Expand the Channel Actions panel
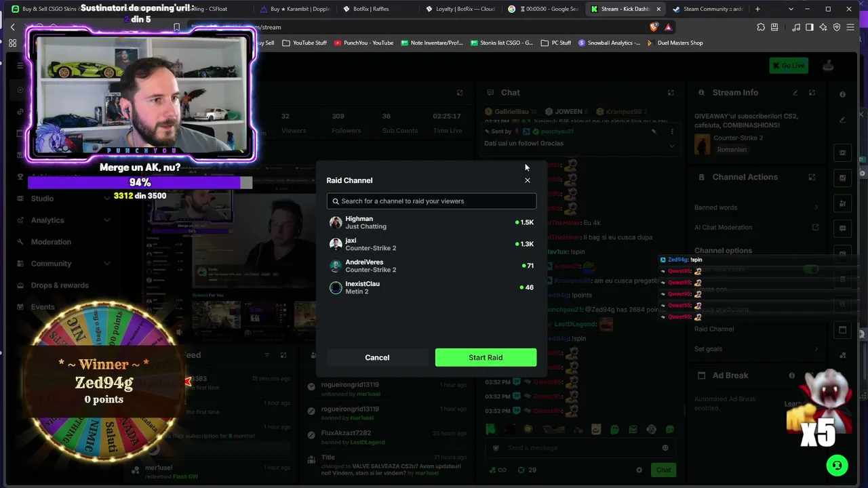 coord(812,178)
